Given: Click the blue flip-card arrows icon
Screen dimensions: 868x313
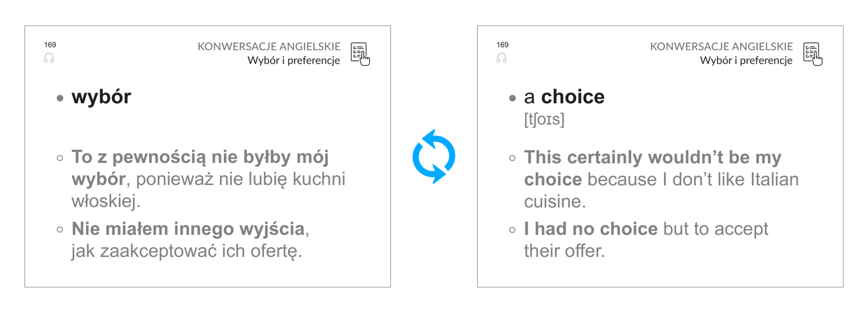Looking at the screenshot, I should pyautogui.click(x=434, y=156).
